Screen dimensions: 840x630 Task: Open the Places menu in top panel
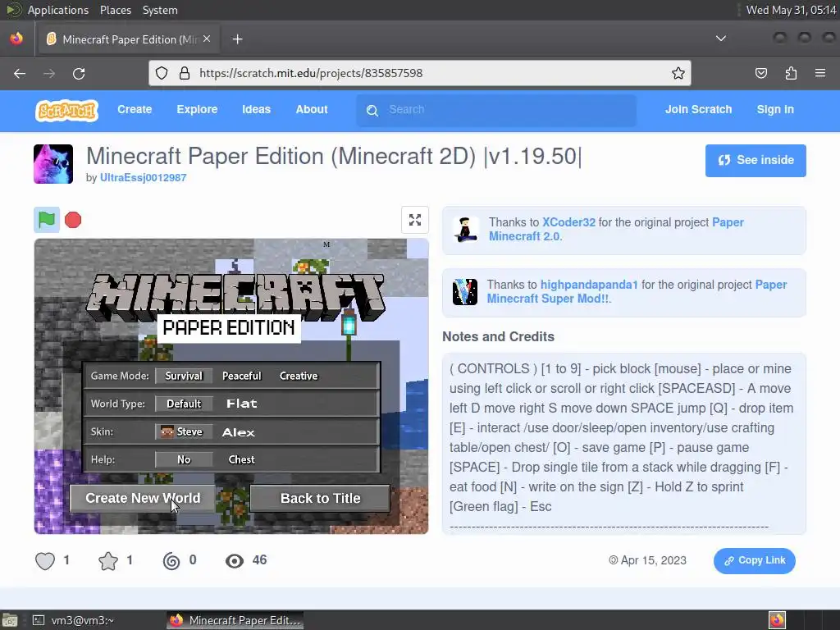click(x=115, y=10)
